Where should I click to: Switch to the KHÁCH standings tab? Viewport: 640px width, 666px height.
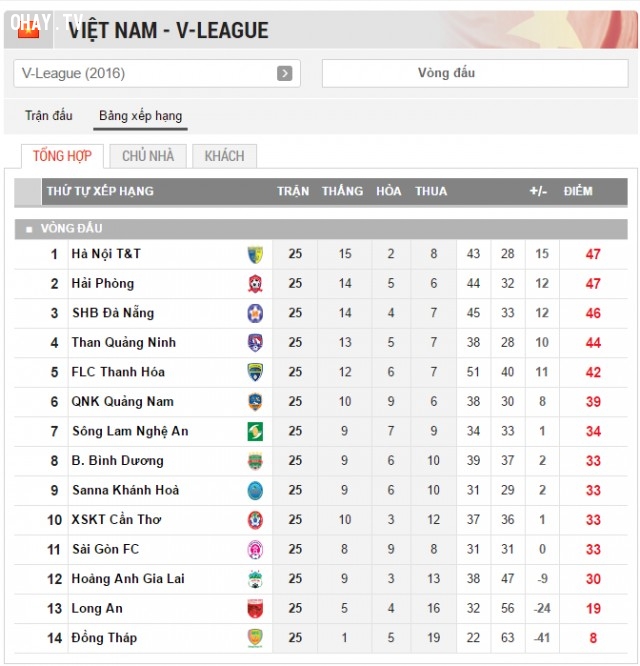tap(224, 156)
